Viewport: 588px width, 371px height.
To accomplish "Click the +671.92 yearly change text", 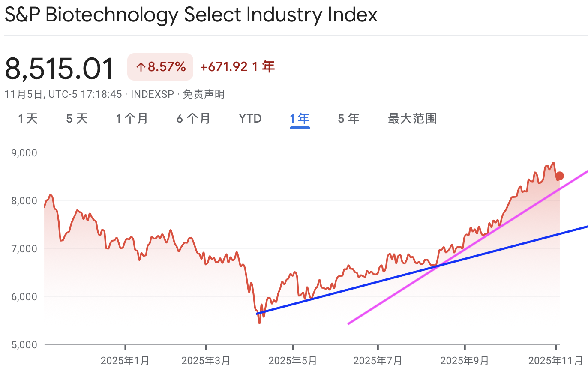I will point(224,67).
